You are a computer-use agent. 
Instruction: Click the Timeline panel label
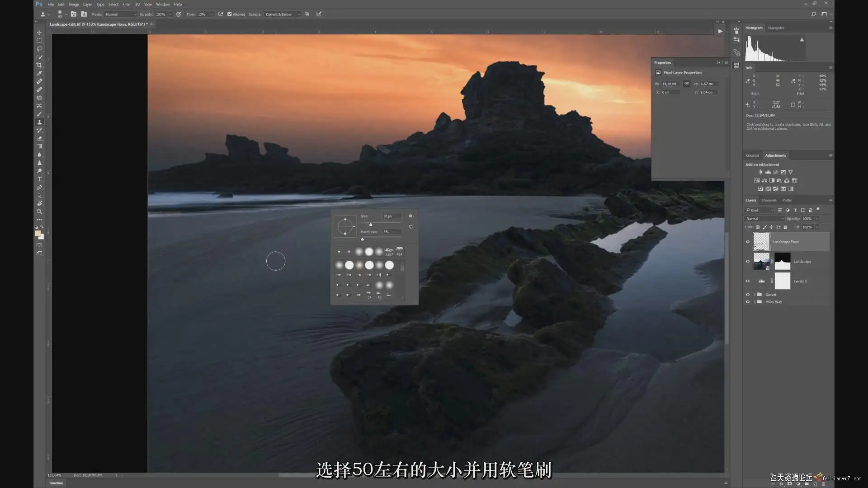coord(56,483)
